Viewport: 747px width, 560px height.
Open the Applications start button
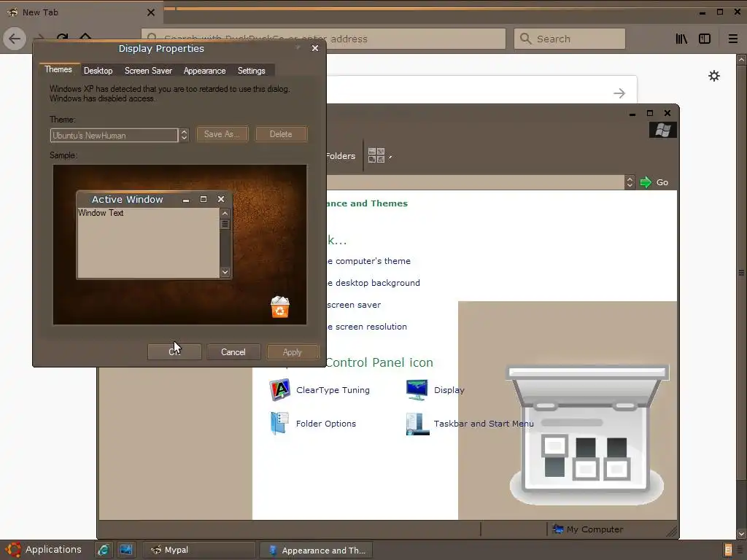coord(44,550)
